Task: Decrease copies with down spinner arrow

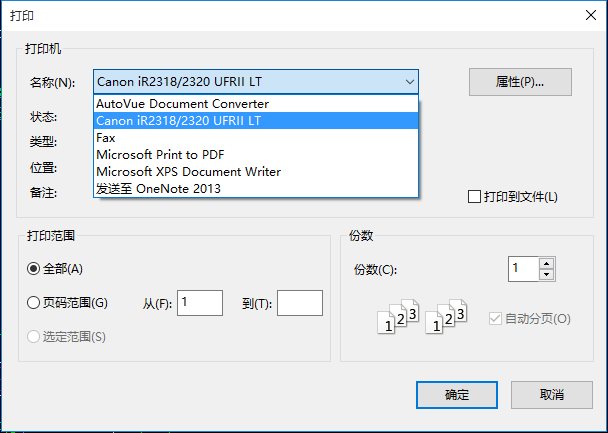Action: point(546,275)
